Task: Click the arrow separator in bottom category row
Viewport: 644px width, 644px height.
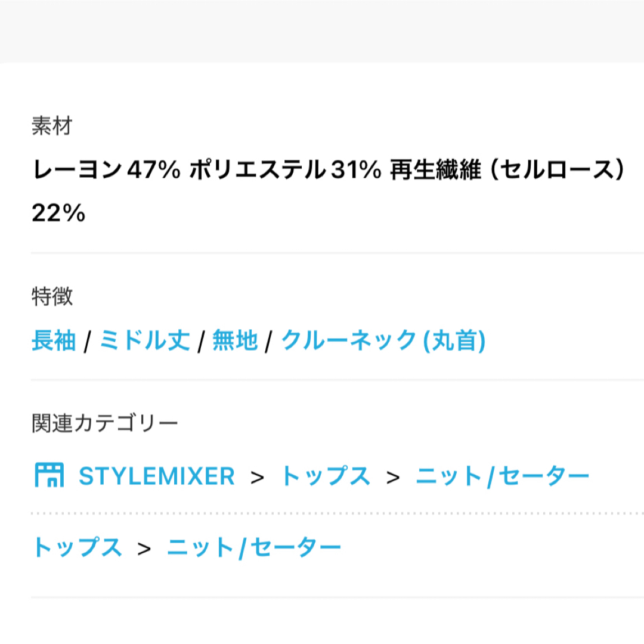Action: (144, 549)
